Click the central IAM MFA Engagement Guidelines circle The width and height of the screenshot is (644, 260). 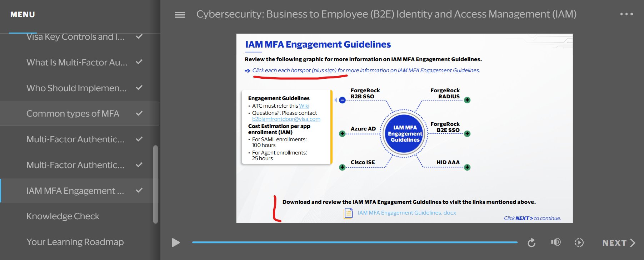coord(405,134)
